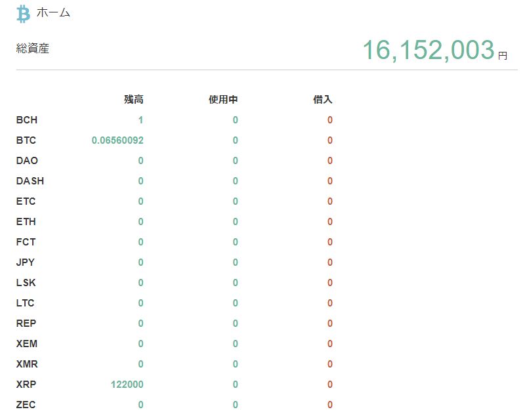Select the 使用中 column header
This screenshot has width=527, height=420.
click(223, 100)
